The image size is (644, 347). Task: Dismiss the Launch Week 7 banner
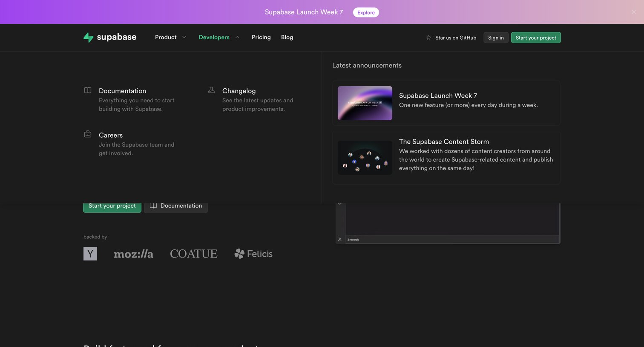click(x=633, y=12)
